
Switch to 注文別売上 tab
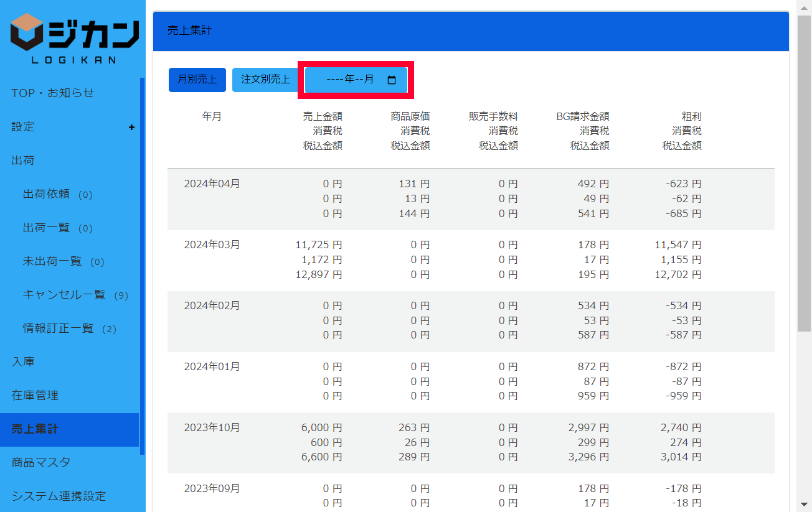point(265,80)
